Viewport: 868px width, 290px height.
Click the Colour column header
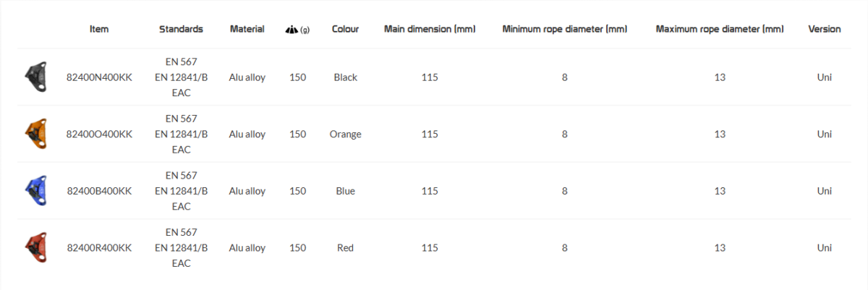(x=345, y=30)
